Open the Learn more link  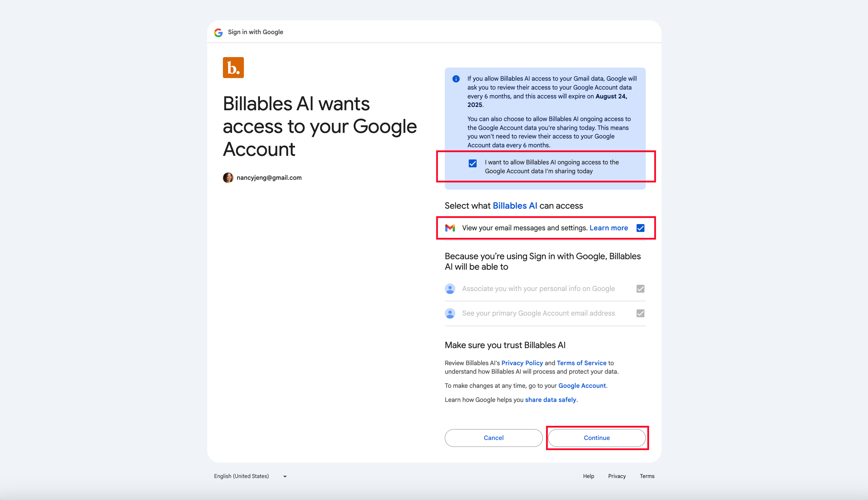coord(609,228)
